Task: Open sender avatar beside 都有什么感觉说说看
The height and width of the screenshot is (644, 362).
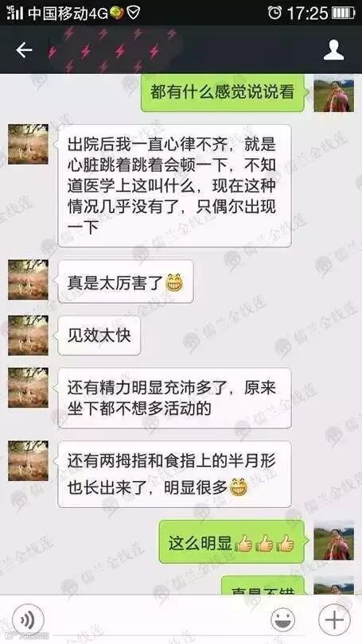Action: [x=333, y=95]
